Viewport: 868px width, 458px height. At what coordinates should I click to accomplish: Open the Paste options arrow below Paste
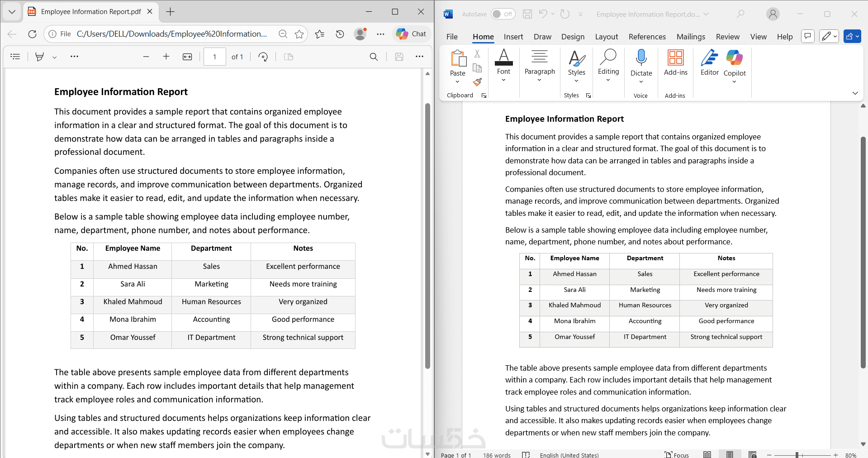[x=457, y=82]
